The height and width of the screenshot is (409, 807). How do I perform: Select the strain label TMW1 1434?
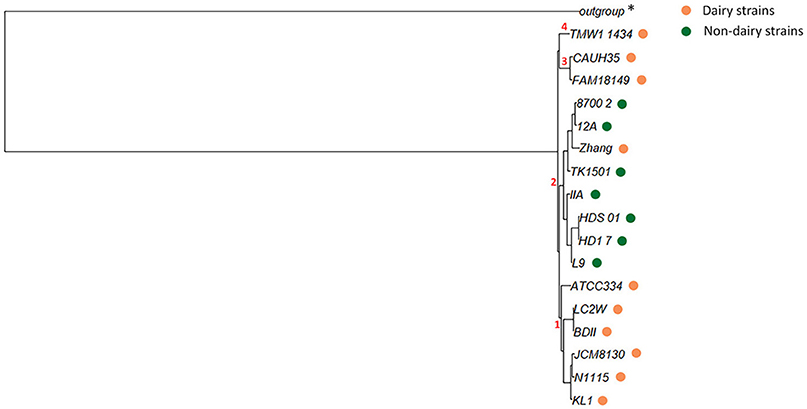(x=601, y=34)
